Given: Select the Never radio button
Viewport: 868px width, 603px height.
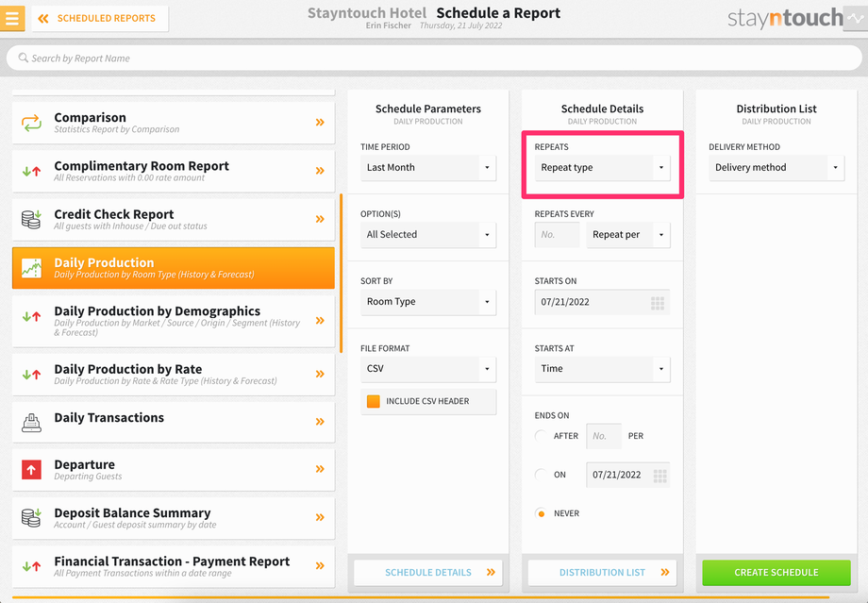Looking at the screenshot, I should (541, 513).
